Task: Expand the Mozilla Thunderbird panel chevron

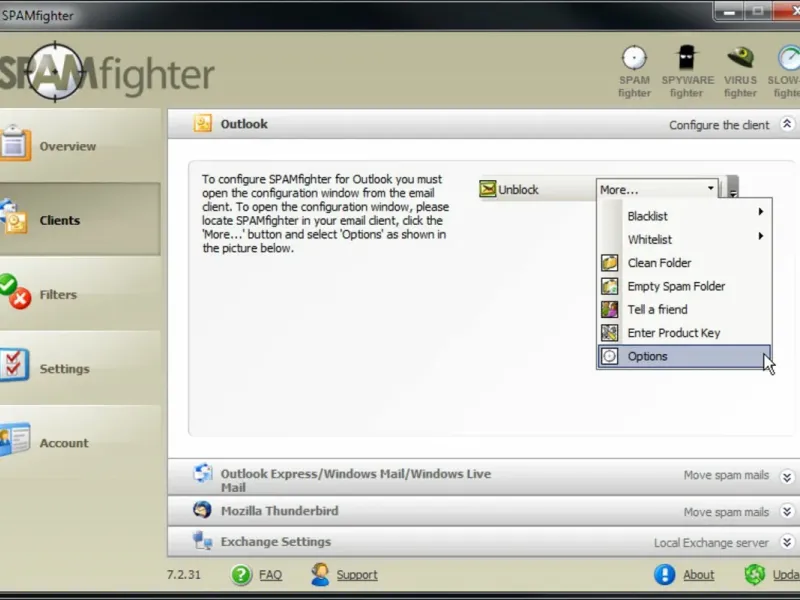Action: (x=787, y=511)
